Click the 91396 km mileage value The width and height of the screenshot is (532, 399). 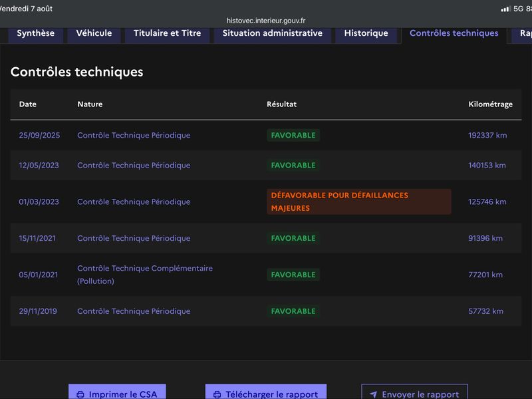[485, 238]
